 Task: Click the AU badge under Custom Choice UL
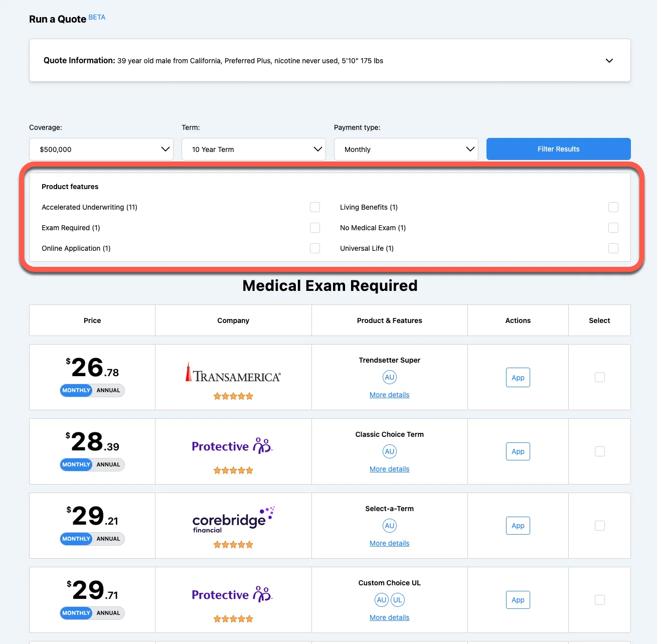click(382, 600)
